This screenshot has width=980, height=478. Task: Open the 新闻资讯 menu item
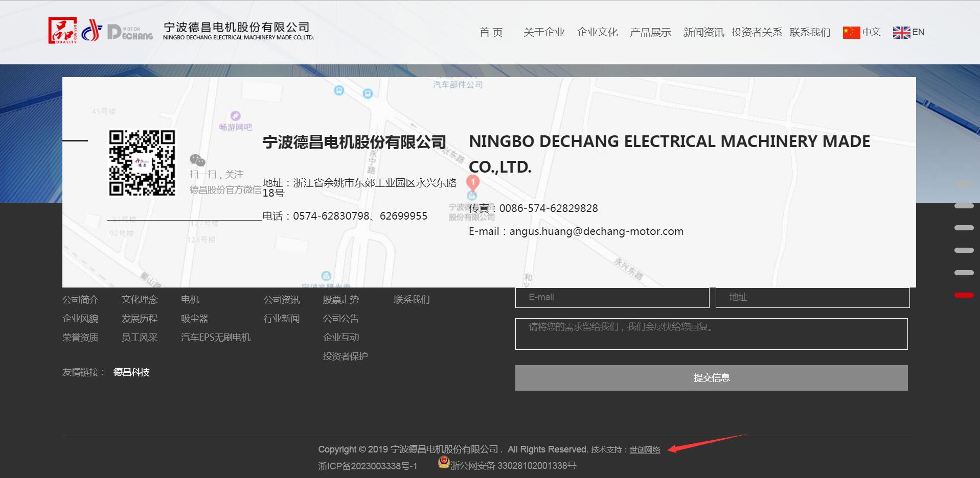click(703, 32)
